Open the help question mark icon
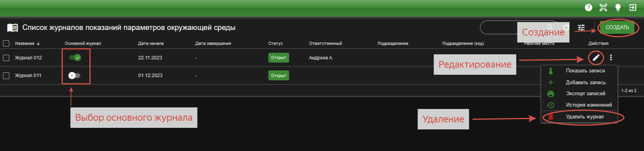This screenshot has width=644, height=151. pos(588,7)
